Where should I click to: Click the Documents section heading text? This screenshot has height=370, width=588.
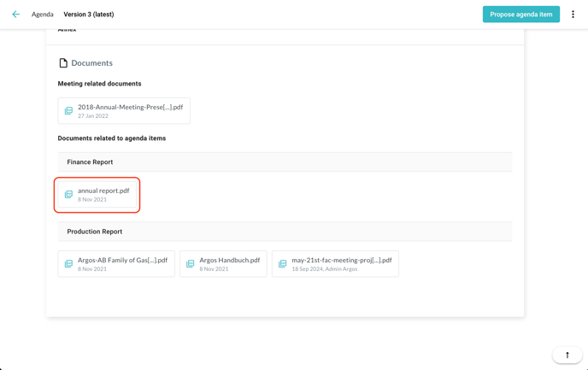[x=91, y=63]
